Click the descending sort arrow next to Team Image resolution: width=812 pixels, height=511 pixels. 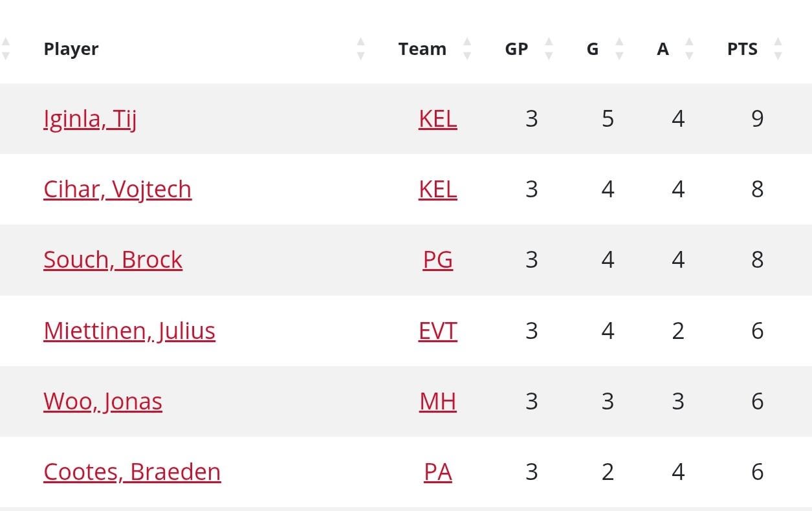click(x=467, y=55)
